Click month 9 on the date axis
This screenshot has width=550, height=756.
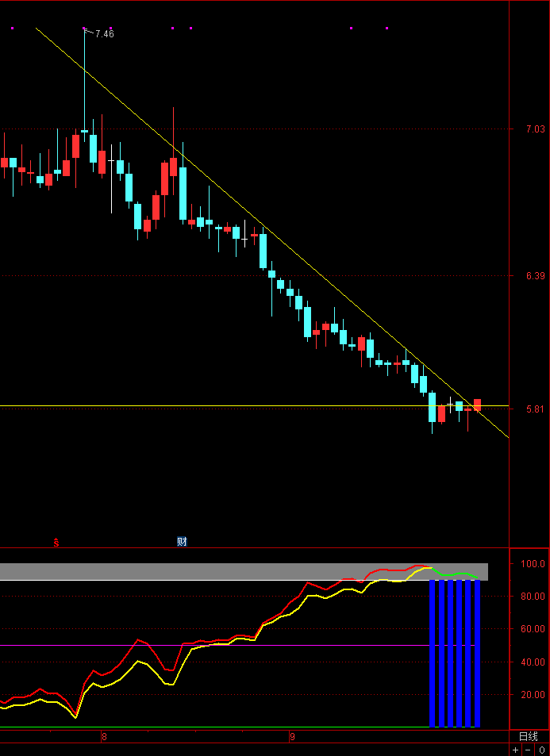292,737
